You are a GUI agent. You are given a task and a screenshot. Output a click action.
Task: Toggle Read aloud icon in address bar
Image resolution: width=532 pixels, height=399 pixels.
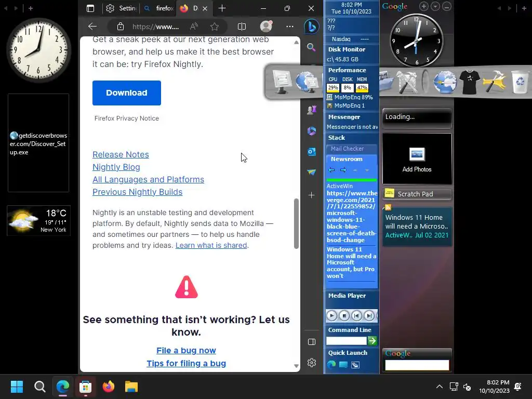point(194,26)
